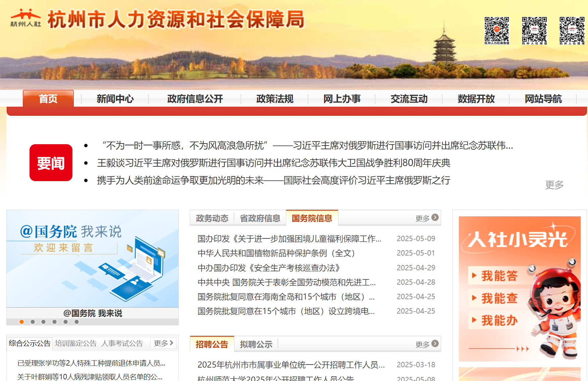The width and height of the screenshot is (588, 381).
Task: Switch to the 省政府信息 tab
Action: tap(260, 218)
